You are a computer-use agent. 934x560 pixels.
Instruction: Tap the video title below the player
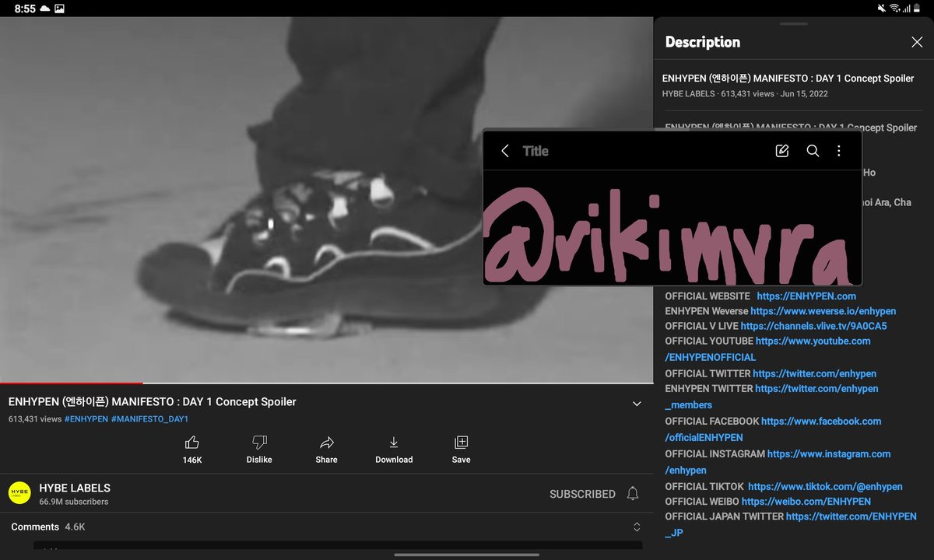[153, 402]
